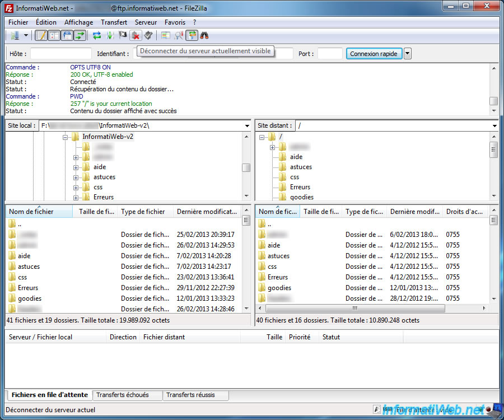The height and width of the screenshot is (420, 504).
Task: Toggle the message log display
Action: click(41, 35)
